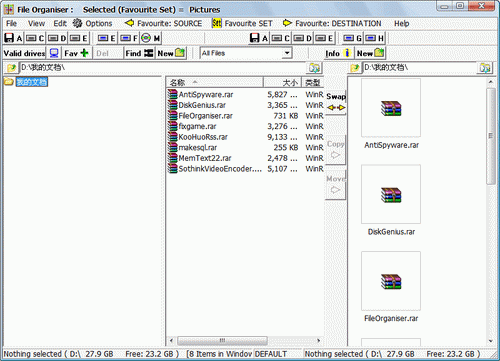Open Favourite: DESTINATION menu
The width and height of the screenshot is (500, 361).
coord(332,24)
